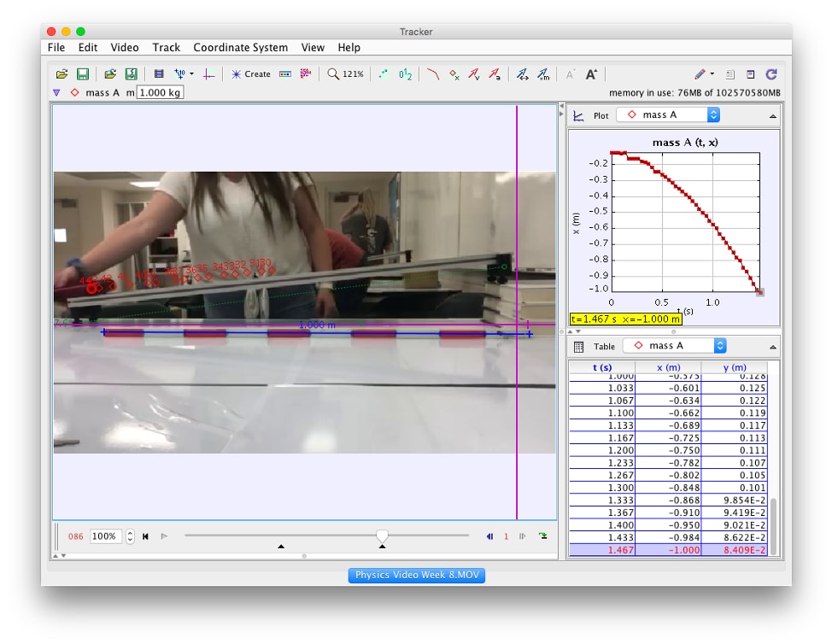The width and height of the screenshot is (832, 644).
Task: Click the video frame slider thumb
Action: 382,536
